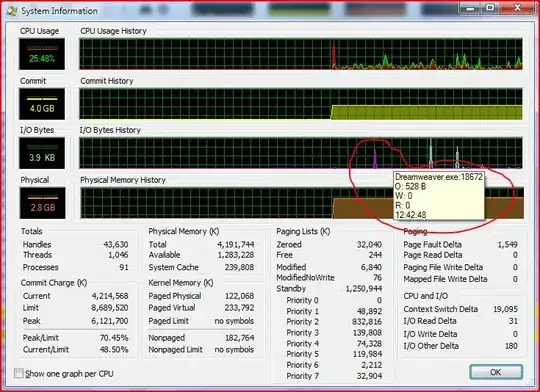Click Paged Virtual value 233,792
The image size is (540, 392).
pyautogui.click(x=239, y=308)
